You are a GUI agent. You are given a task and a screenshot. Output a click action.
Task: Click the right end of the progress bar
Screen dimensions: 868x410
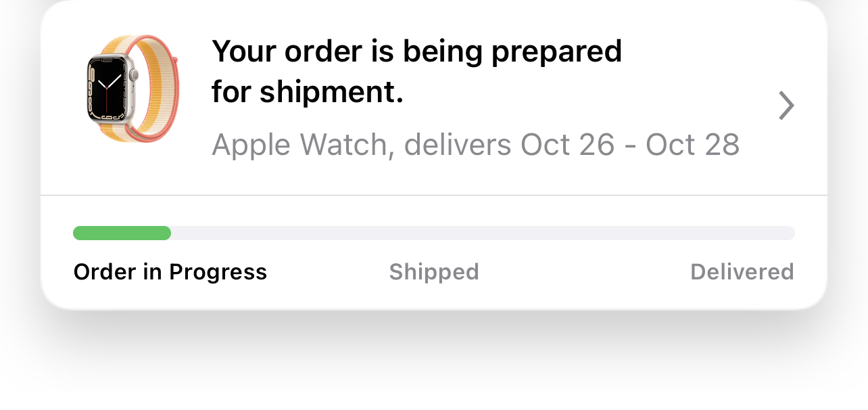click(x=788, y=233)
